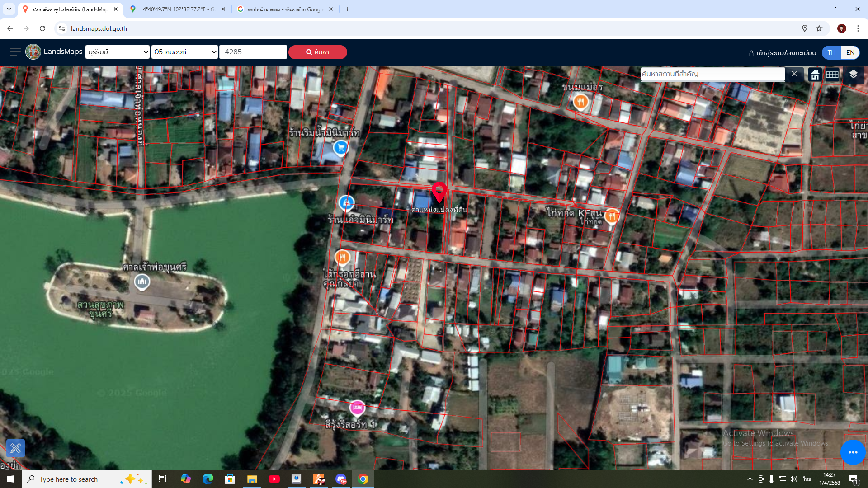The width and height of the screenshot is (868, 488).
Task: Open the district dropdown showing 05-หนองกี่
Action: (x=185, y=52)
